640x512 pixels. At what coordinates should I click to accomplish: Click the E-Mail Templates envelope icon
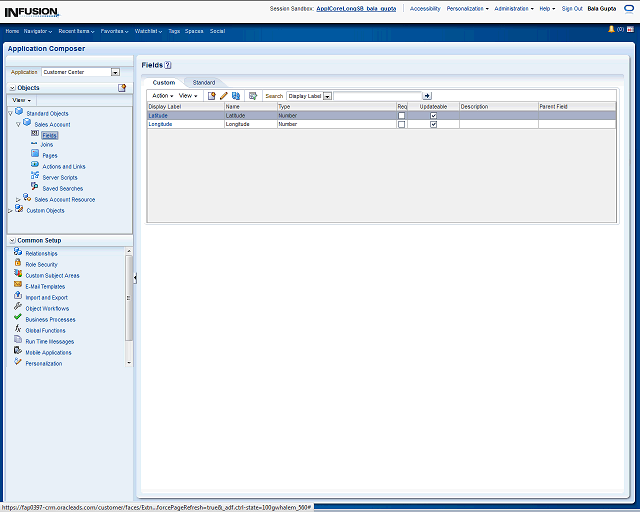[18, 286]
